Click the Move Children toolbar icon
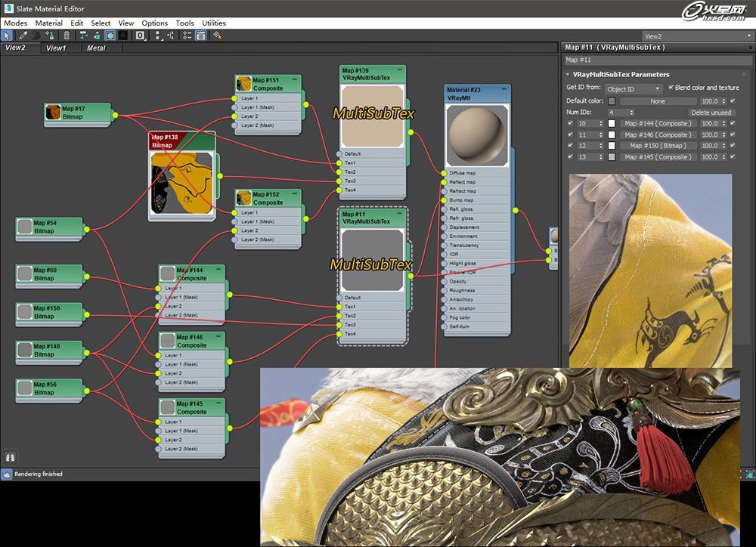Viewport: 756px width, 547px height. [83, 36]
